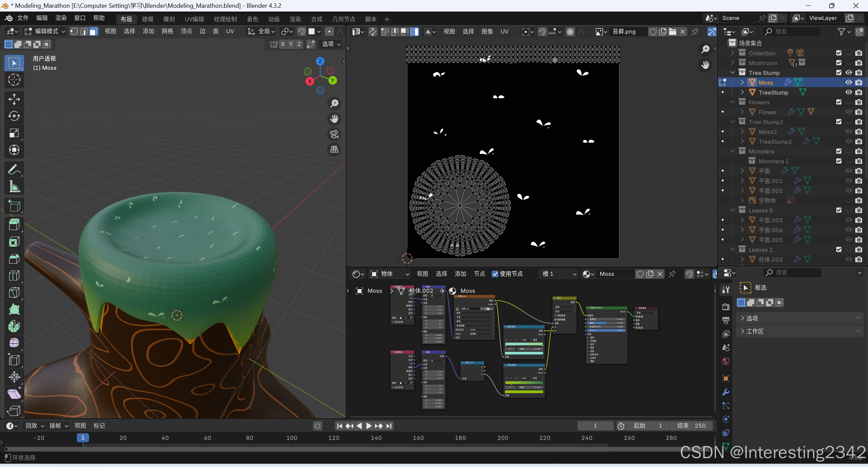
Task: Open the 网格 menu in viewport header
Action: point(167,32)
